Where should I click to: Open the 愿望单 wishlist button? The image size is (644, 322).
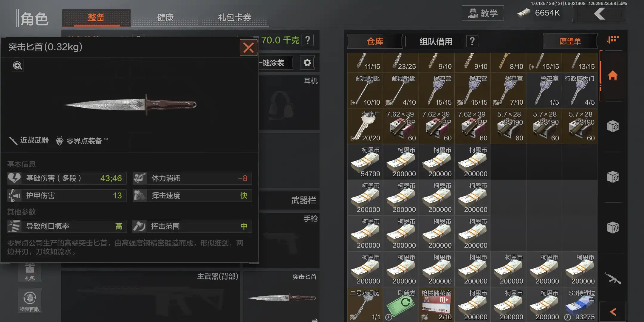click(570, 41)
